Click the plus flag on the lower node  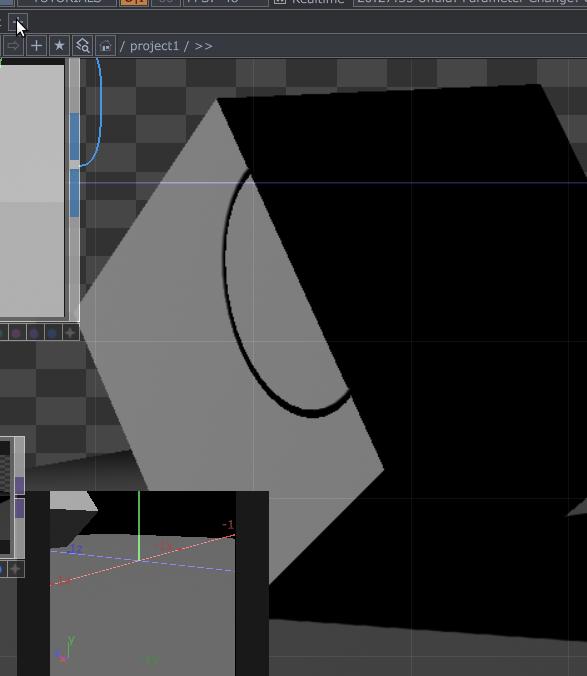click(16, 570)
